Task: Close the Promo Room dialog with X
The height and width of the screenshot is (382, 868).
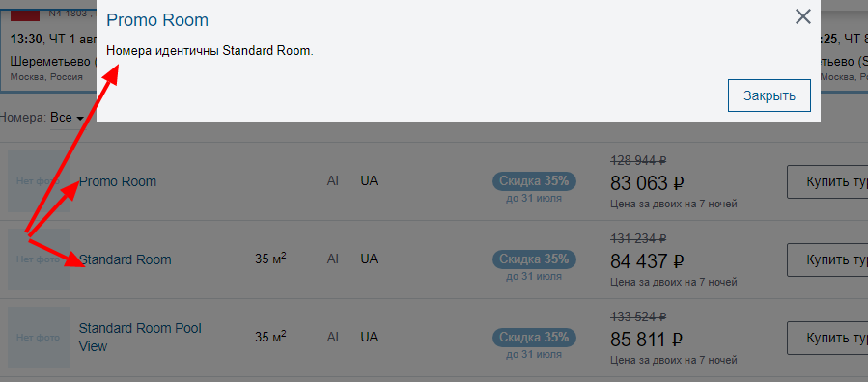Action: point(802,17)
